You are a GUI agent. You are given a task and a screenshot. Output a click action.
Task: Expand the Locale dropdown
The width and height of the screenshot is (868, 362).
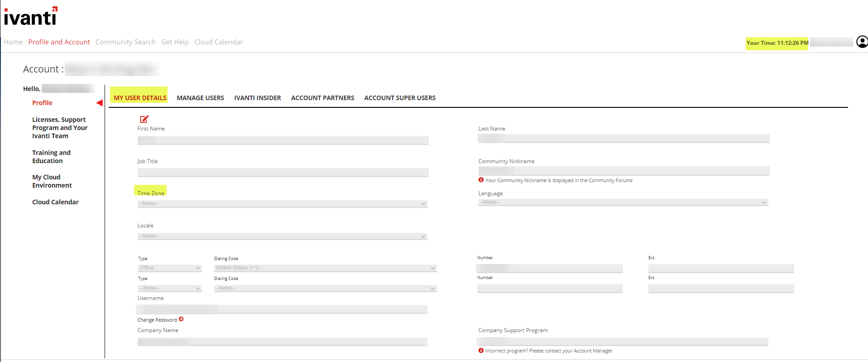[x=282, y=237]
